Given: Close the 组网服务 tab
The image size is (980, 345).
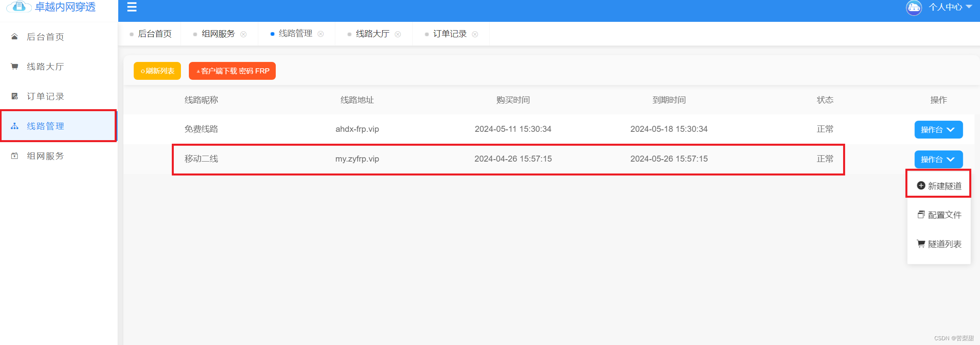Looking at the screenshot, I should 244,34.
